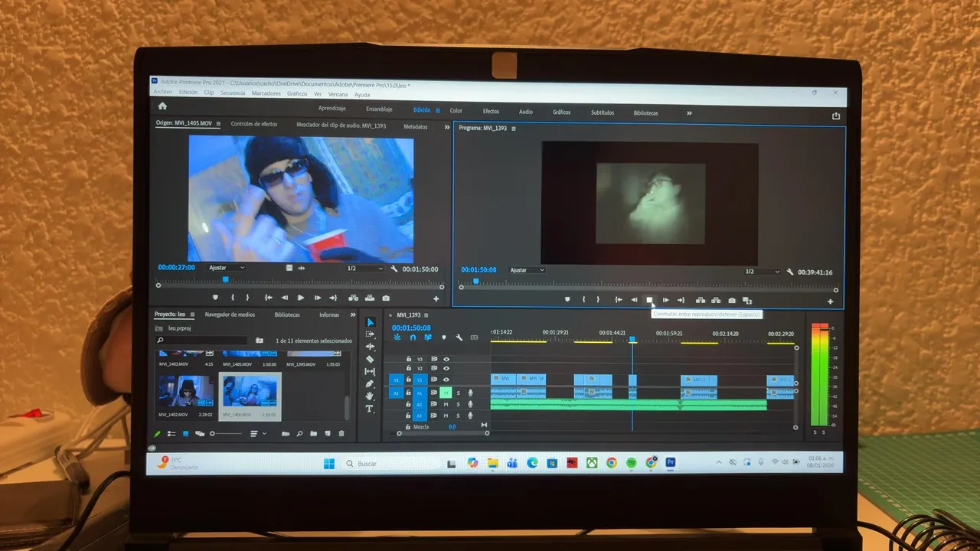Open timeline display settings wrench

coord(459,337)
